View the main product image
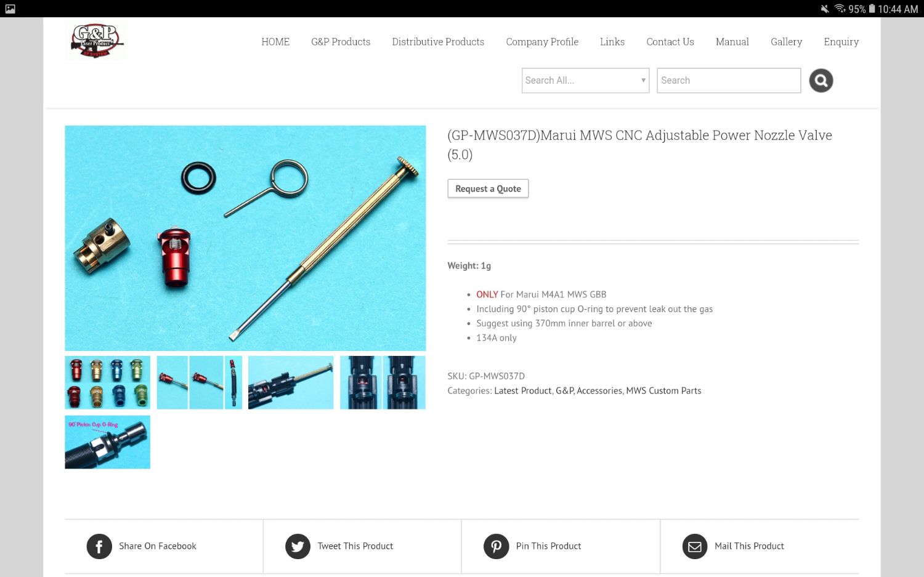This screenshot has width=924, height=577. [245, 238]
